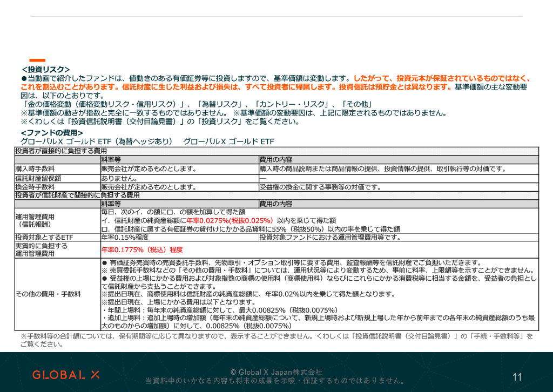Click the line '※提出日現在、商標使用料は…'
The image size is (553, 392).
(x=248, y=294)
